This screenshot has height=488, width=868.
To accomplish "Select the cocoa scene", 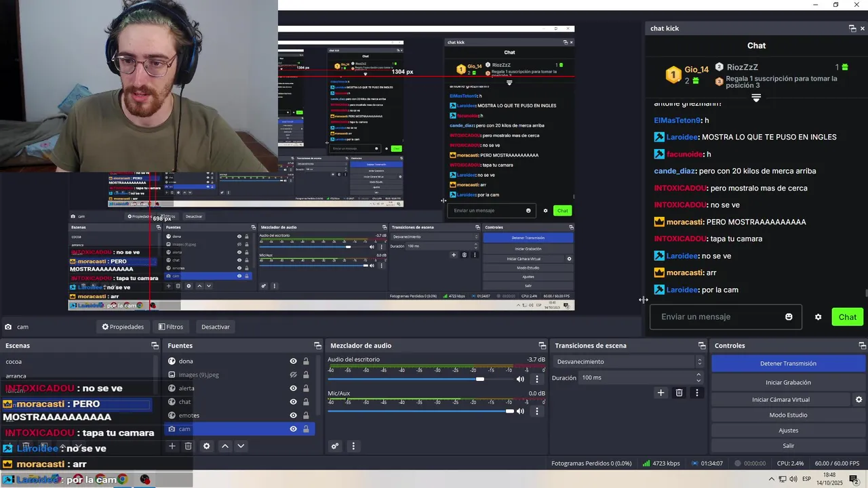I will click(x=14, y=362).
